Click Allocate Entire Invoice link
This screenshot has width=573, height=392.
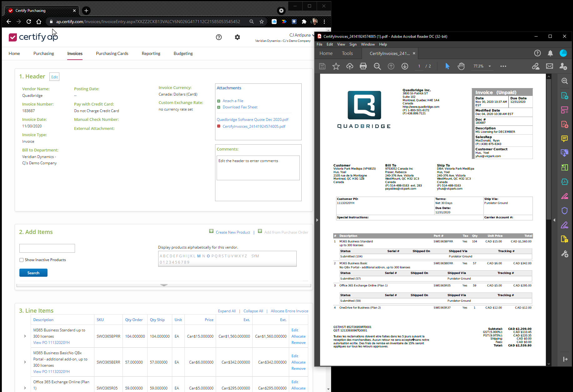pyautogui.click(x=289, y=311)
